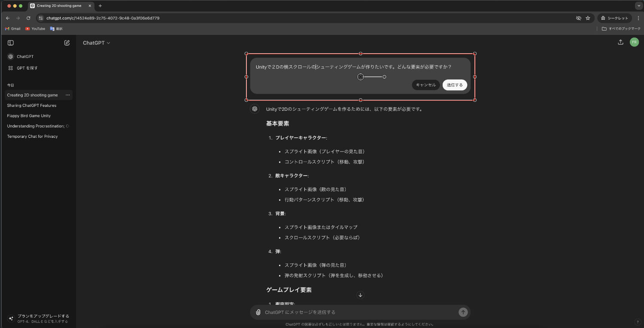Click キャンセル to cancel editing
This screenshot has width=644, height=328.
pos(426,85)
